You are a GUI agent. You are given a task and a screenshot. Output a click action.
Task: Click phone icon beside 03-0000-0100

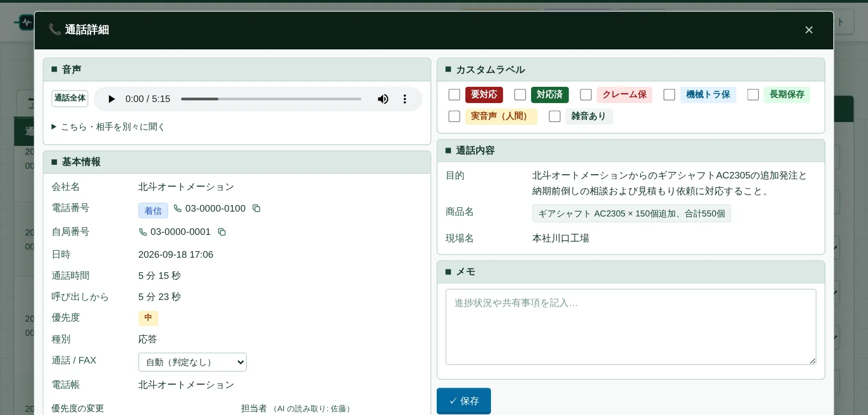point(177,208)
